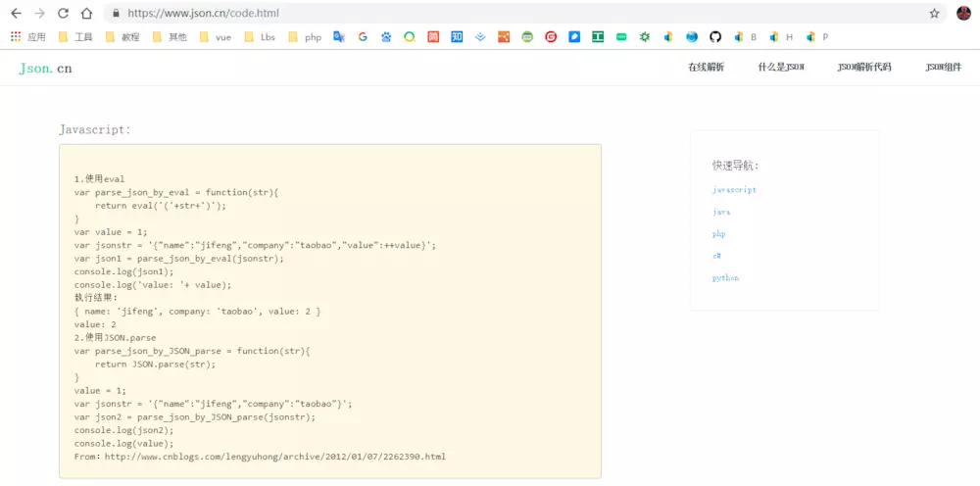Open the blue globe bookmark
Viewport: 980px width, 486px height.
(x=692, y=37)
